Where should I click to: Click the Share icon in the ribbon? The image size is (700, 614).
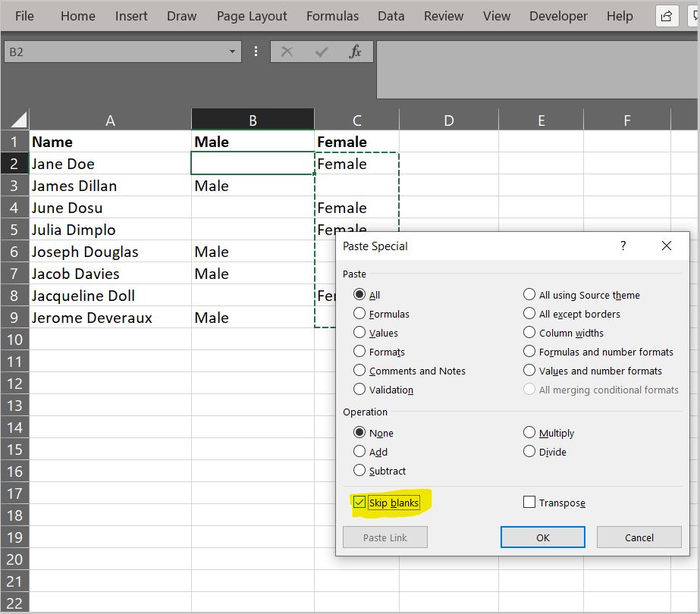click(667, 17)
